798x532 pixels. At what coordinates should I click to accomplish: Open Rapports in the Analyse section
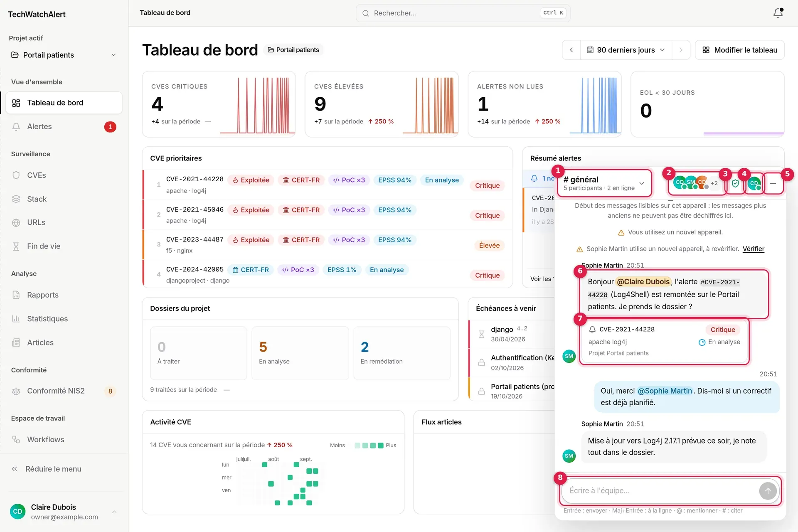click(64, 295)
